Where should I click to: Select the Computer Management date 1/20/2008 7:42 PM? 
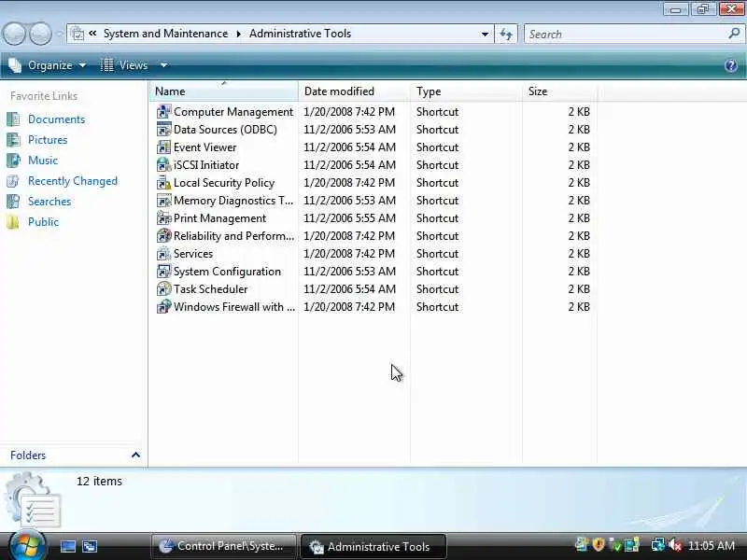(x=349, y=112)
